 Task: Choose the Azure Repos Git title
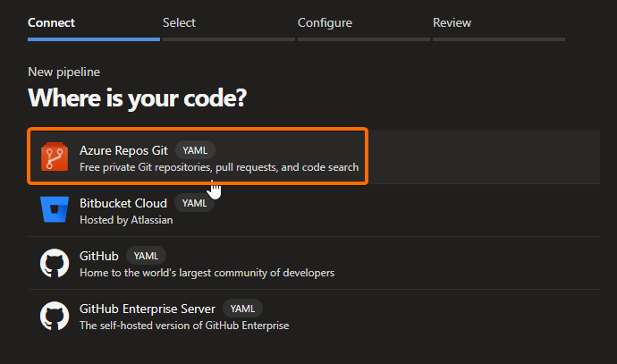(123, 150)
